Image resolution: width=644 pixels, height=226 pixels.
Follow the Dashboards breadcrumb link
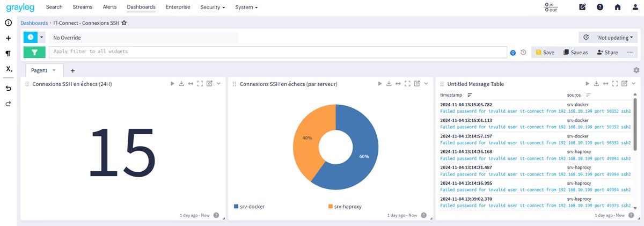(x=34, y=23)
